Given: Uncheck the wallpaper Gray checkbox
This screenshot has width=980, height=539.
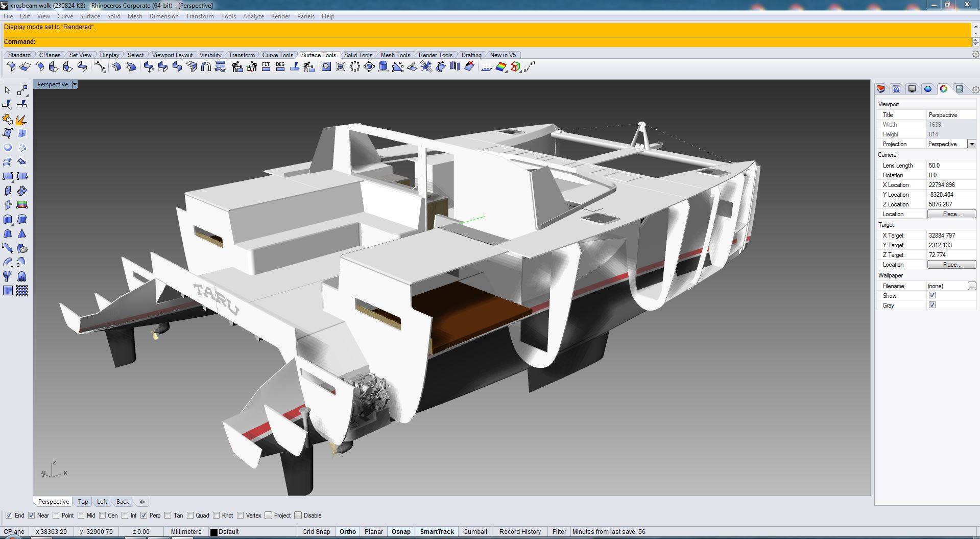Looking at the screenshot, I should coord(932,305).
